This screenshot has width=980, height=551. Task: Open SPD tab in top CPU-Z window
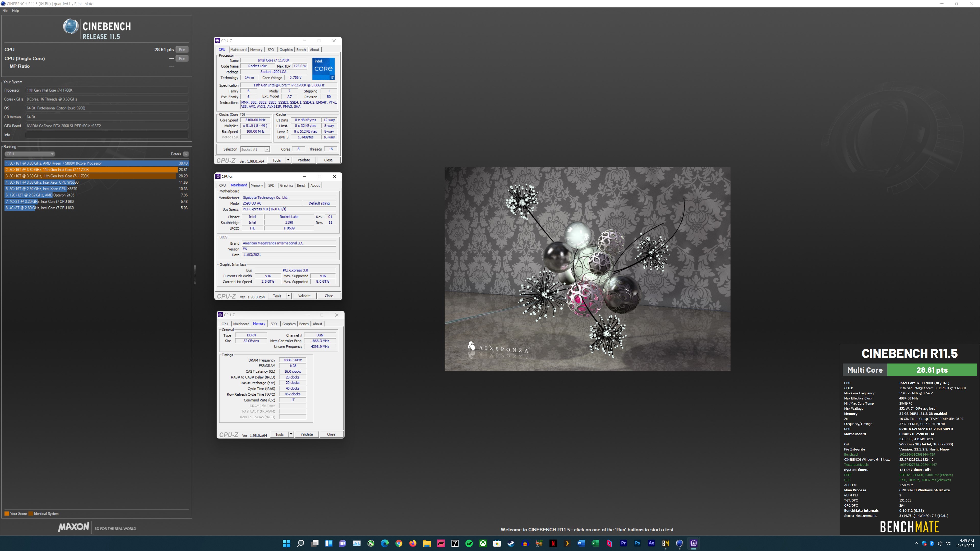coord(271,50)
